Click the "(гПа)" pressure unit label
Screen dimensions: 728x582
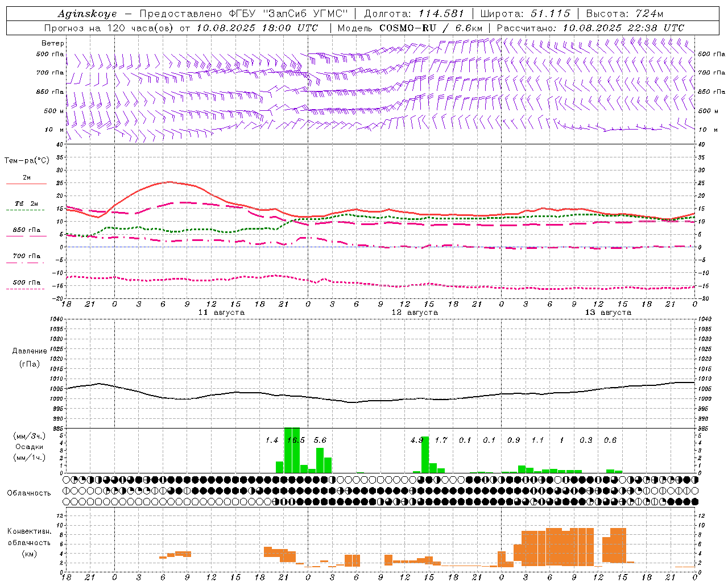tap(30, 364)
